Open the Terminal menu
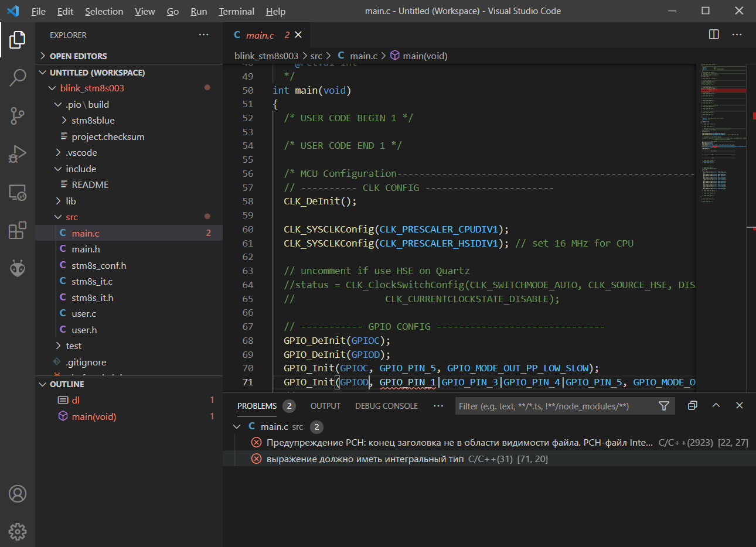 [x=236, y=11]
